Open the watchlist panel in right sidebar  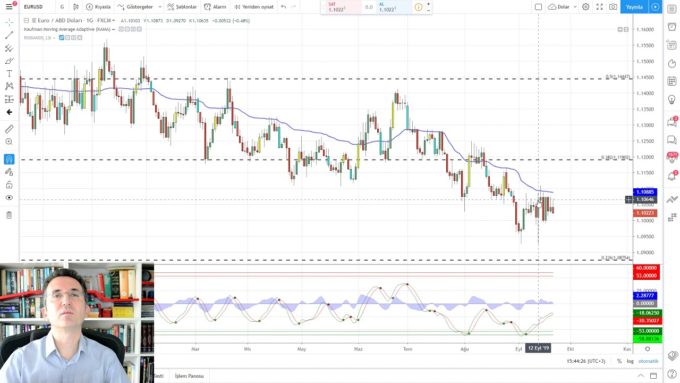(x=672, y=10)
